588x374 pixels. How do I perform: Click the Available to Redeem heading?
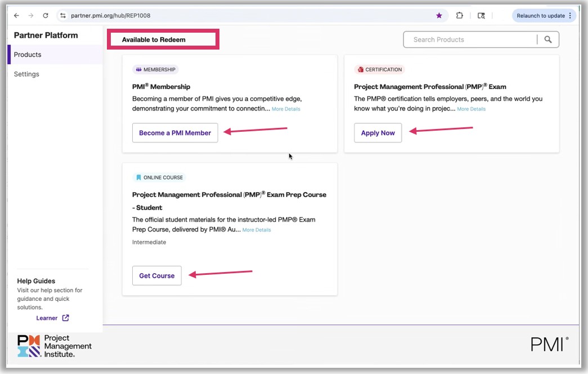(x=154, y=39)
